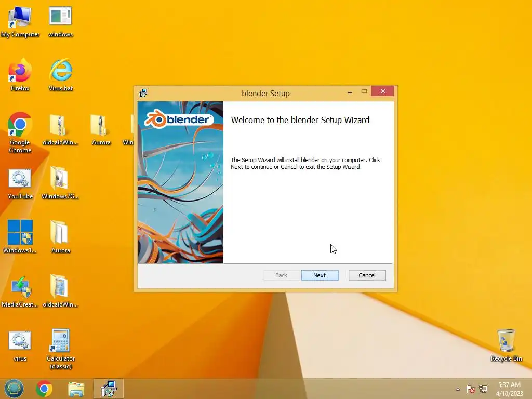Select partially hidden Win zip icon behind dialog
Image resolution: width=532 pixels, height=399 pixels.
tap(128, 130)
